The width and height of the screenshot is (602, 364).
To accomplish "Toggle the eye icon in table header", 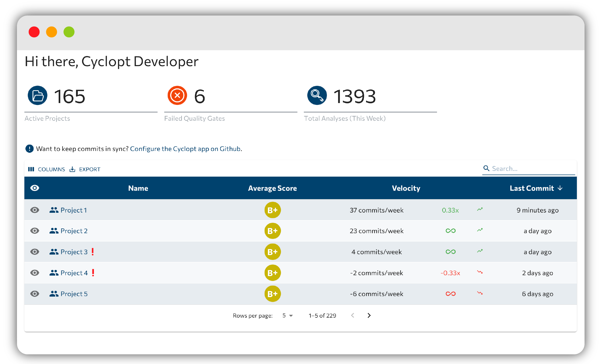I will coord(35,188).
